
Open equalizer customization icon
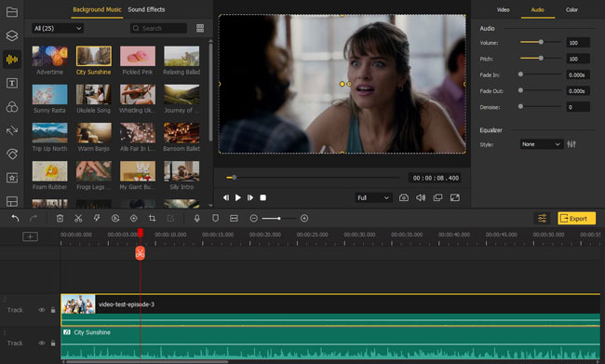tap(571, 144)
